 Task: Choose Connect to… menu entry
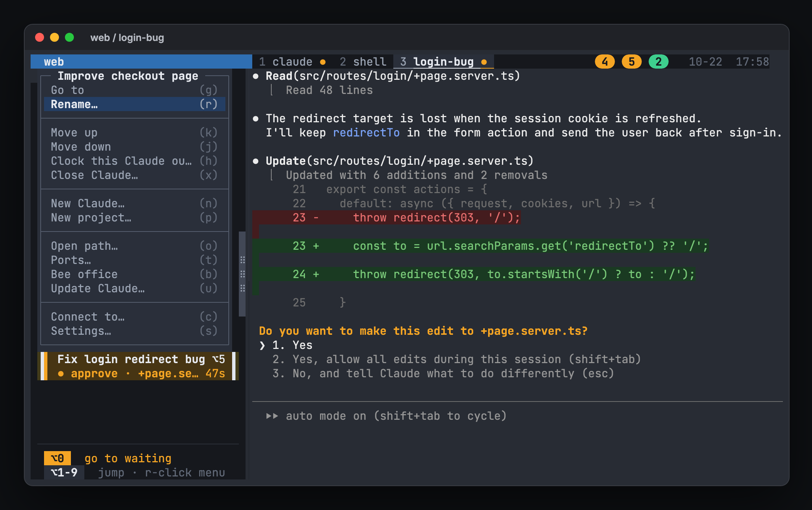(134, 317)
